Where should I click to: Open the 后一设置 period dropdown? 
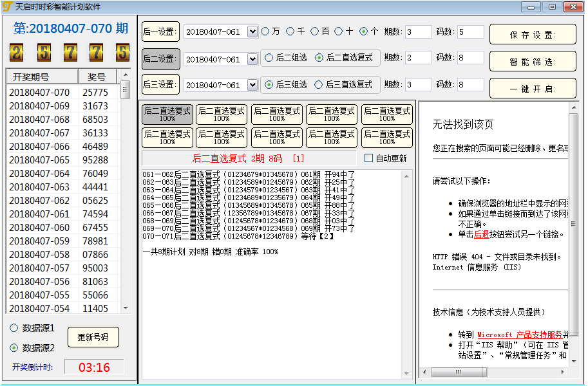point(252,32)
